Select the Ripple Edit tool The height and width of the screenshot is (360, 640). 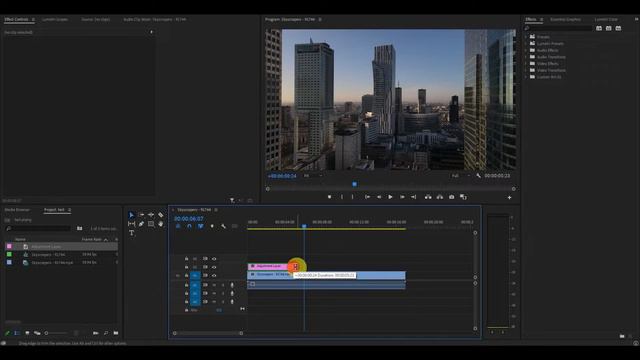pos(151,215)
